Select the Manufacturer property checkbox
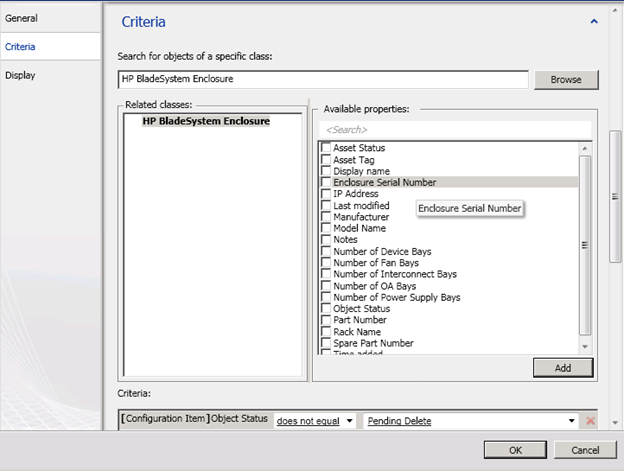 [x=326, y=216]
